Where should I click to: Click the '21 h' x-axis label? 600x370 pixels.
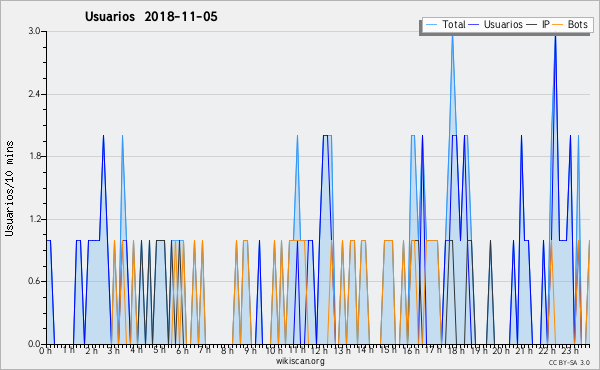(524, 350)
